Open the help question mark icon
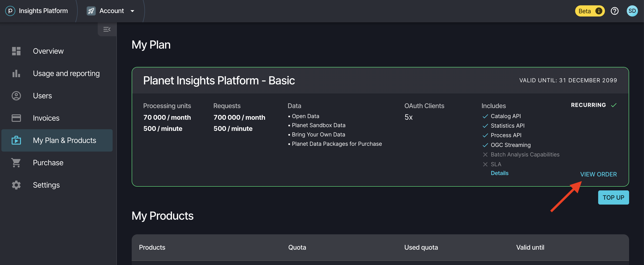 614,11
